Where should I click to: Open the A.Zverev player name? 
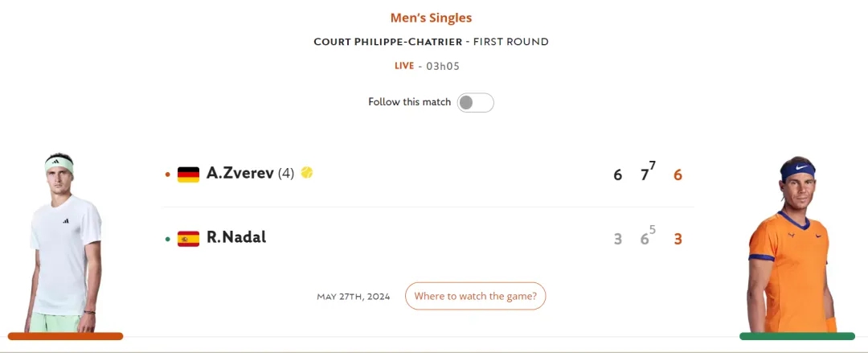(240, 173)
